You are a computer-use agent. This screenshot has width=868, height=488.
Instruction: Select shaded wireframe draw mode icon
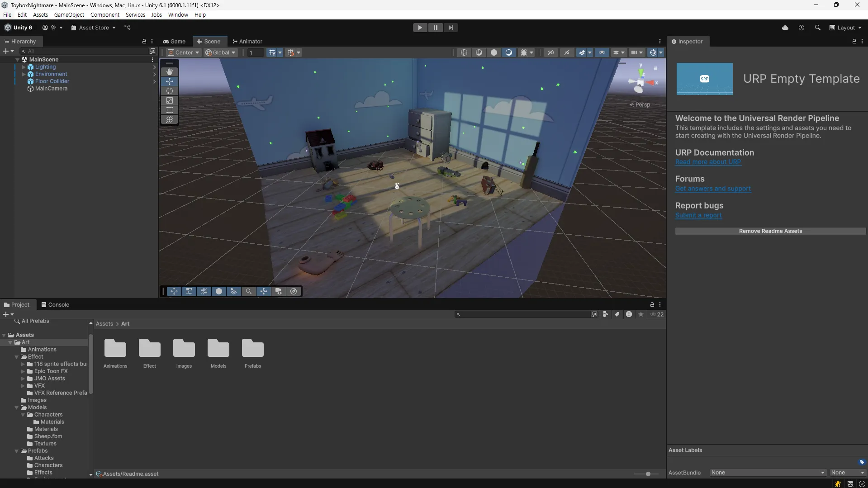click(479, 52)
